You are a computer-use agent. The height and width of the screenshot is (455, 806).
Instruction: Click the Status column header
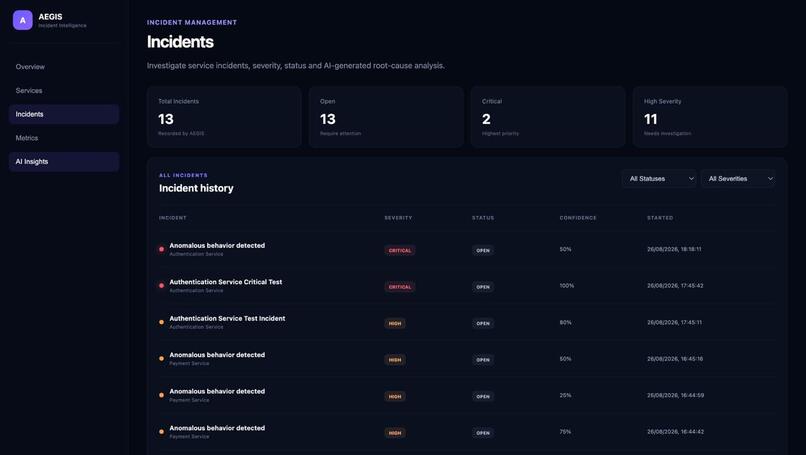coord(483,218)
